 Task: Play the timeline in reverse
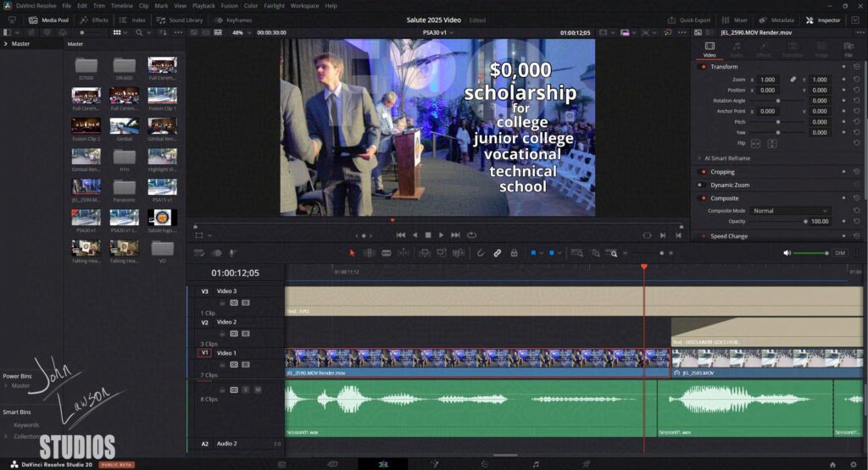click(x=415, y=235)
